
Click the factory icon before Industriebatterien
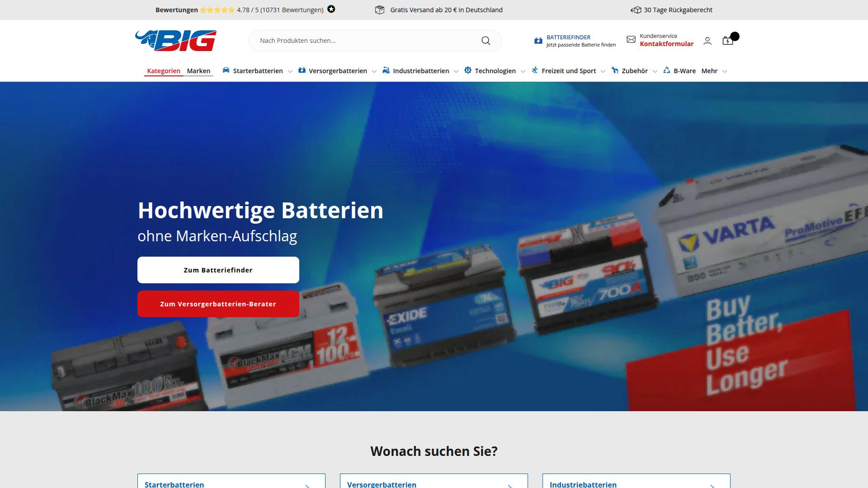(x=386, y=70)
